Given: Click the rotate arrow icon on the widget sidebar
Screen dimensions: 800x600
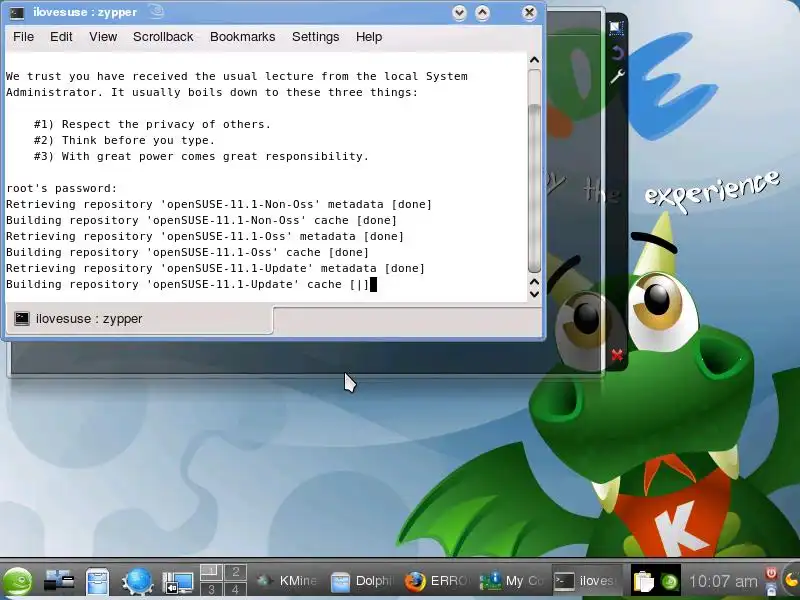Looking at the screenshot, I should point(617,53).
